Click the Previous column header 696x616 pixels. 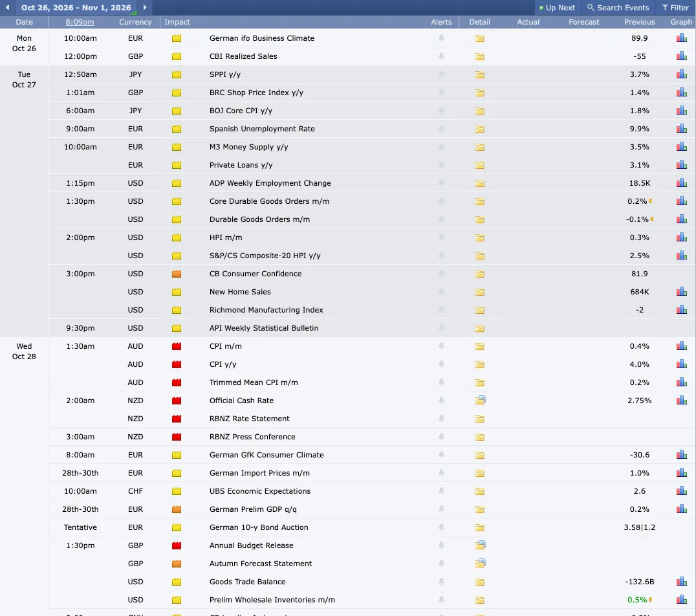(639, 22)
